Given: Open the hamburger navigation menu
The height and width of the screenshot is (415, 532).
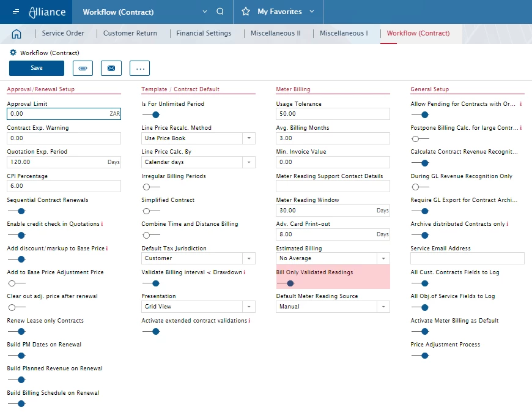Looking at the screenshot, I should (16, 12).
